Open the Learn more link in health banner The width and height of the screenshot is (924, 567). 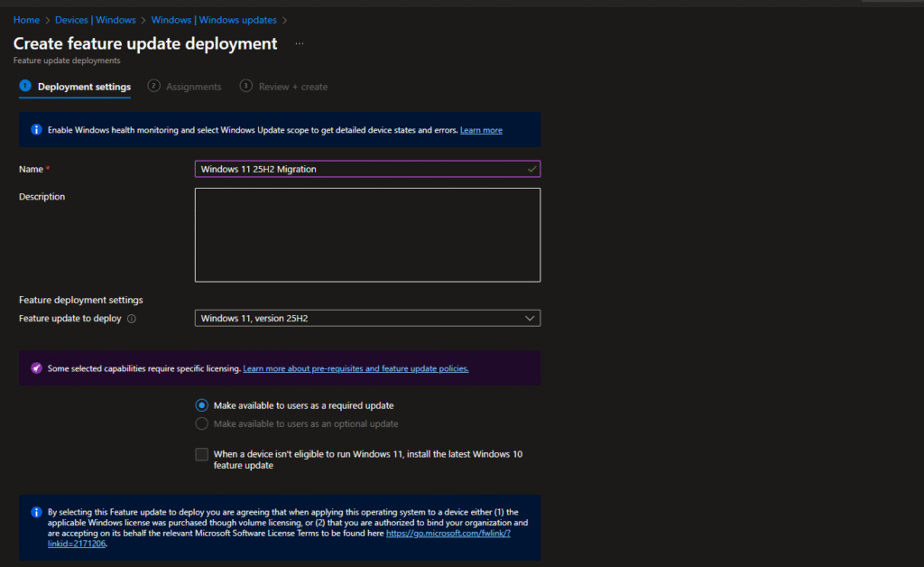[481, 130]
